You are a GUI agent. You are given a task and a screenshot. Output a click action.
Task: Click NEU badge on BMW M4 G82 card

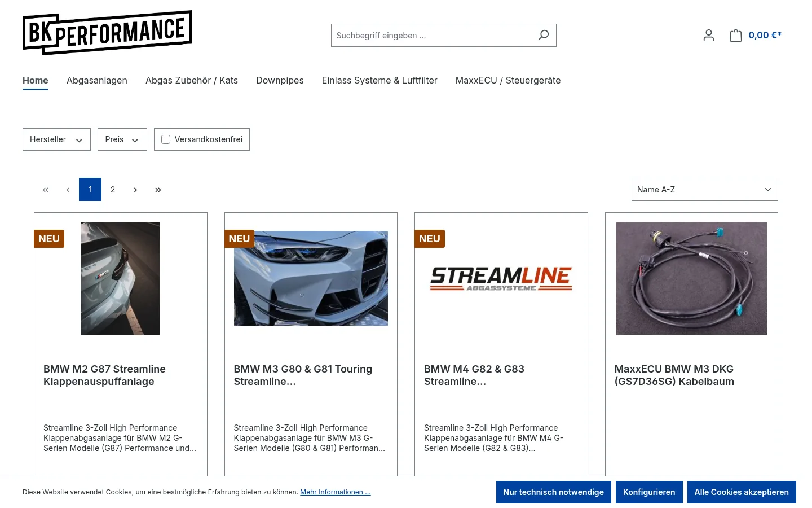point(430,239)
